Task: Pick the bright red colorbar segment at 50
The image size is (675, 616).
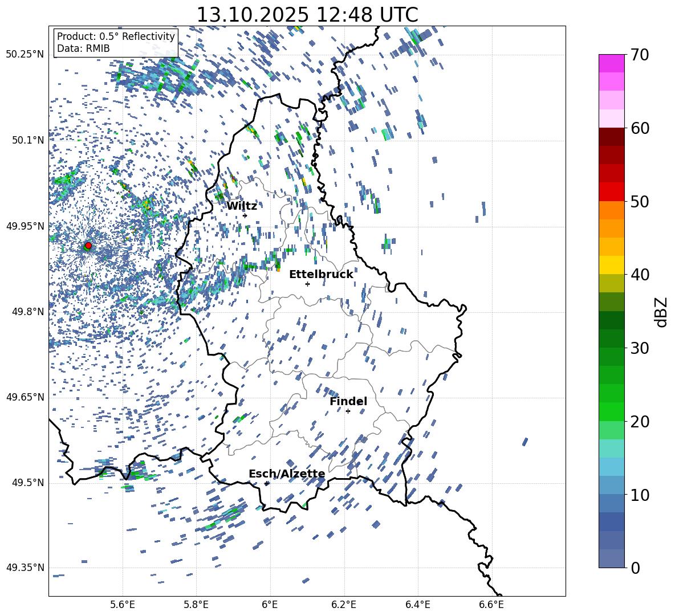Action: pyautogui.click(x=611, y=192)
